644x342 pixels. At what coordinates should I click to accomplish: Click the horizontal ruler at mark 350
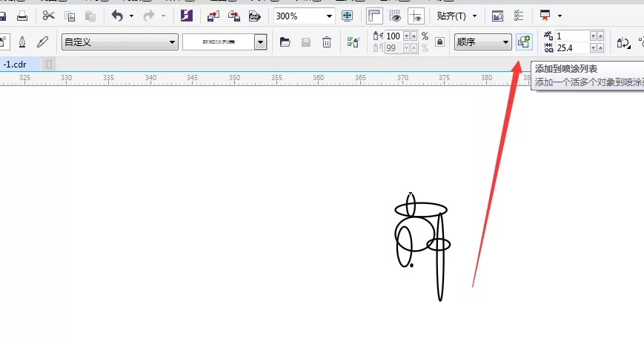(x=234, y=78)
